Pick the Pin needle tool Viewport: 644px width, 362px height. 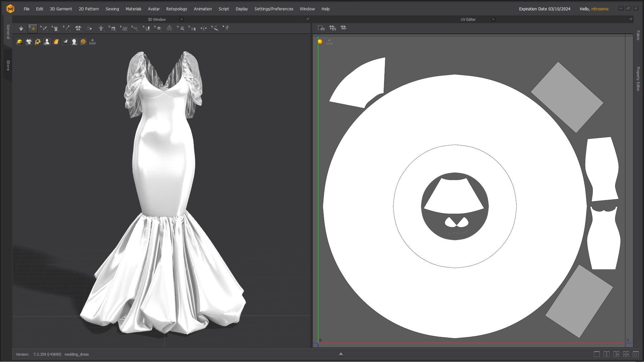(66, 28)
